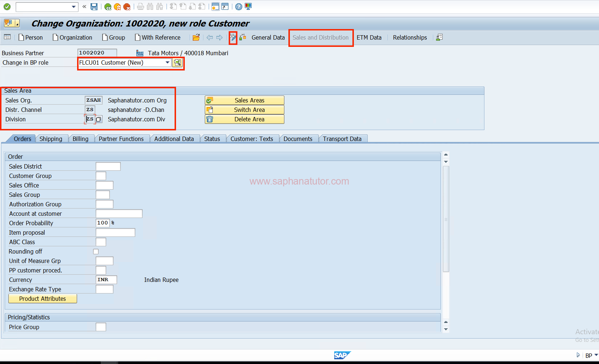Click the Find binoculars icon

150,7
